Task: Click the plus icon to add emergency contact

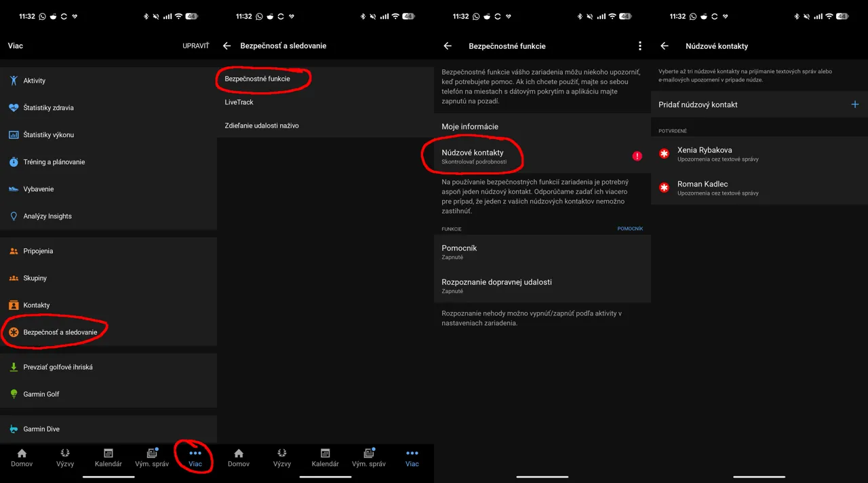Action: tap(854, 104)
